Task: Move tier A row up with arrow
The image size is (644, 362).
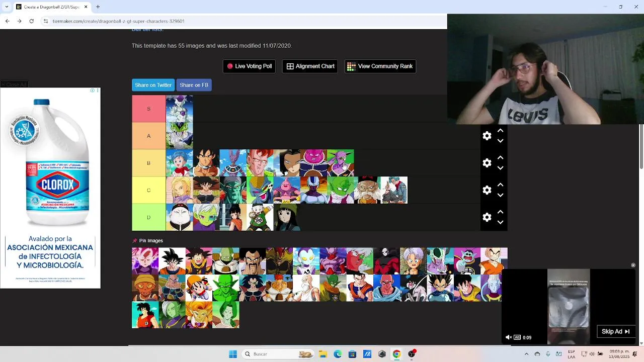Action: point(500,130)
